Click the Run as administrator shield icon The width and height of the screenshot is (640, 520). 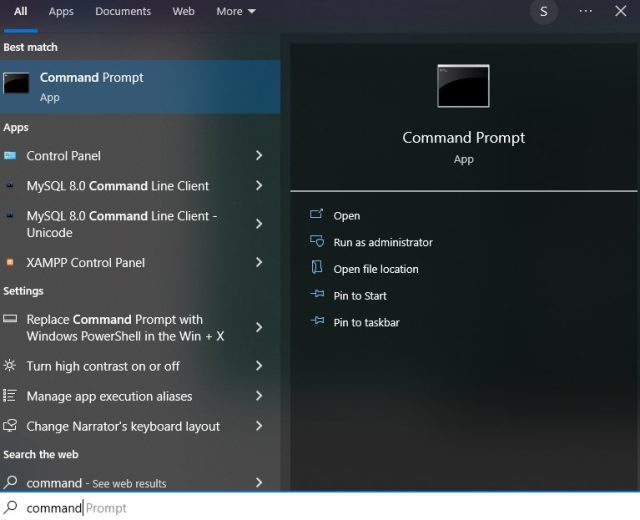coord(317,242)
